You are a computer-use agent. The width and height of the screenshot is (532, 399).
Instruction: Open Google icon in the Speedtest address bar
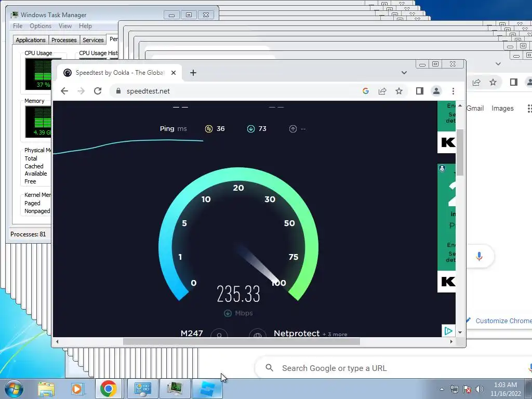coord(365,91)
